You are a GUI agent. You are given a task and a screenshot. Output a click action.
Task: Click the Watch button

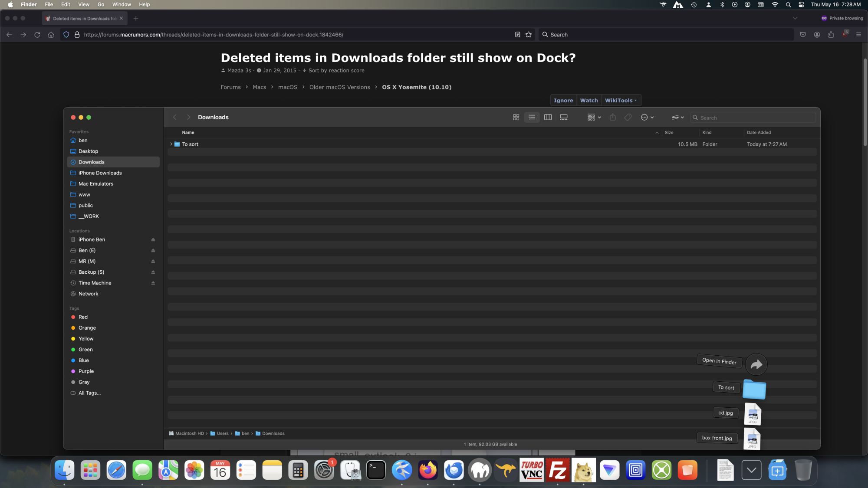(x=589, y=101)
